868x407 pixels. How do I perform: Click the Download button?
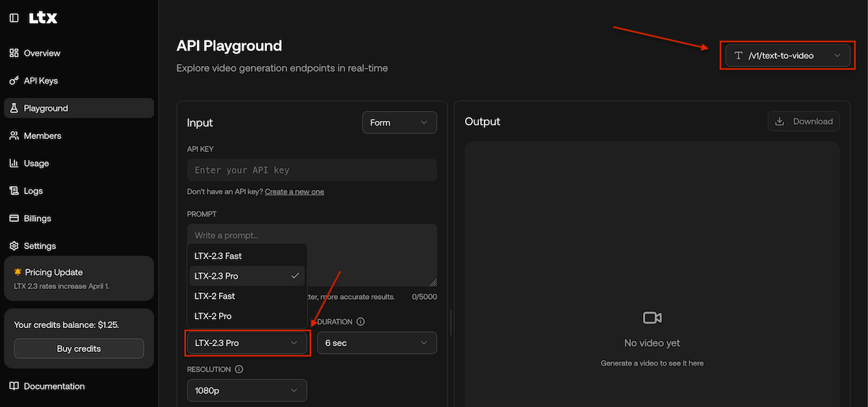coord(804,122)
